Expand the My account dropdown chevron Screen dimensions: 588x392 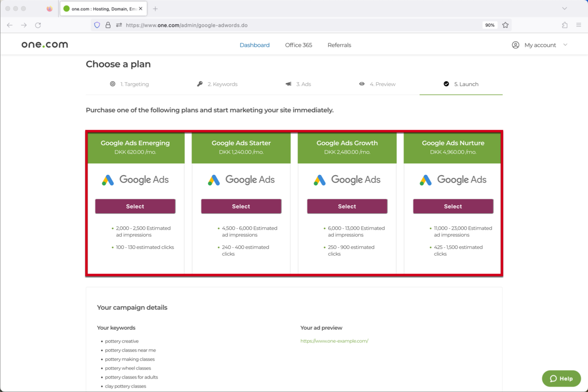565,45
